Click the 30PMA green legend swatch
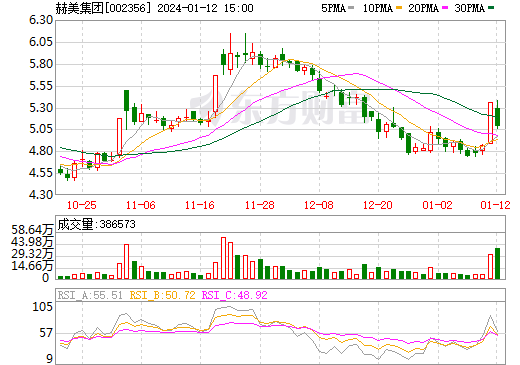 (491, 8)
